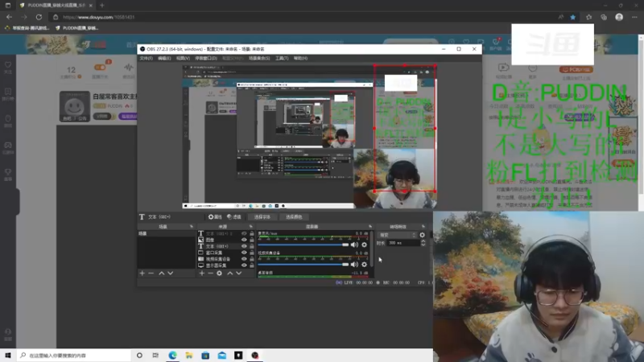Open 麦克风/Aux audio settings gear
This screenshot has height=362, width=644.
coord(365,245)
